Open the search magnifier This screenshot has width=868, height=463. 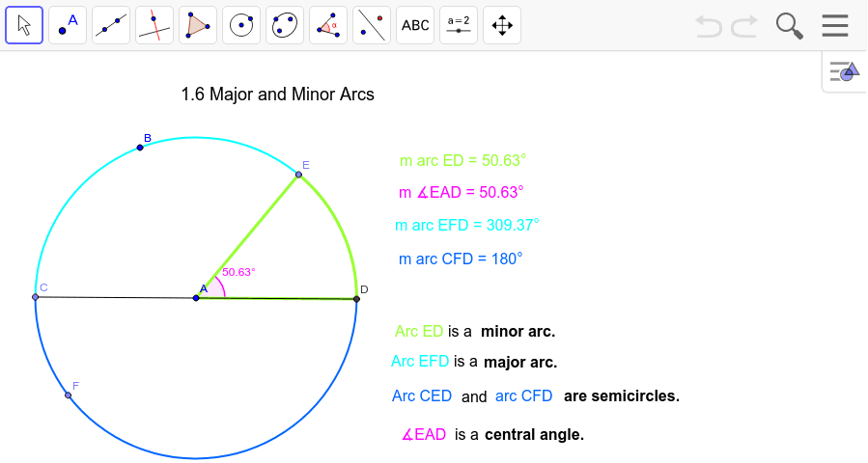click(x=790, y=26)
